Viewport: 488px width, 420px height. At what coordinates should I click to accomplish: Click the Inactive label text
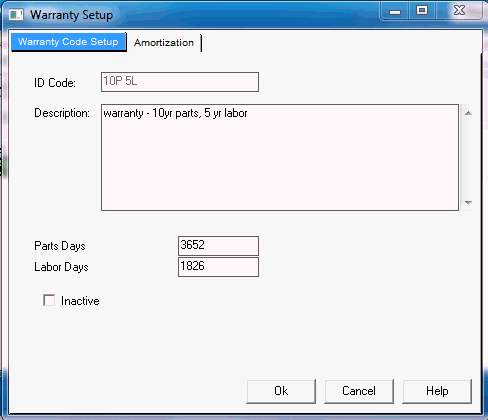pos(80,301)
